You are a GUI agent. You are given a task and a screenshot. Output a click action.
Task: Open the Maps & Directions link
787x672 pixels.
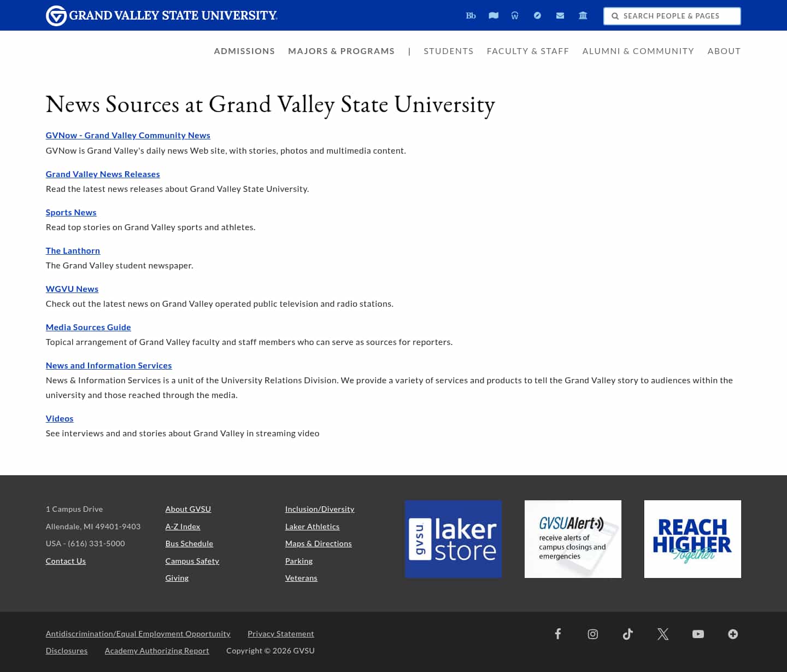319,544
